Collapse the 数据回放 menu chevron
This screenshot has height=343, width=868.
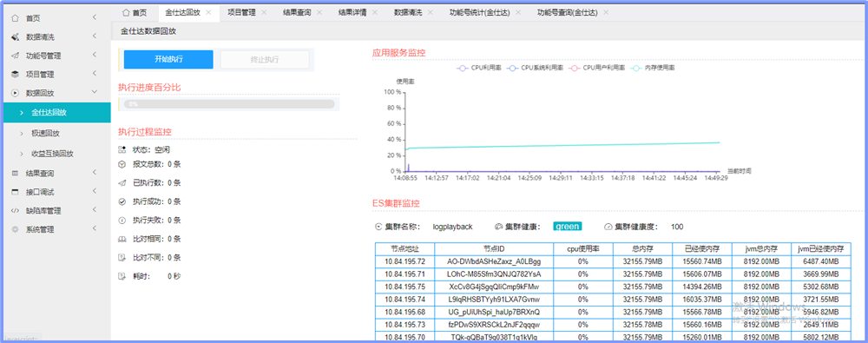point(95,93)
